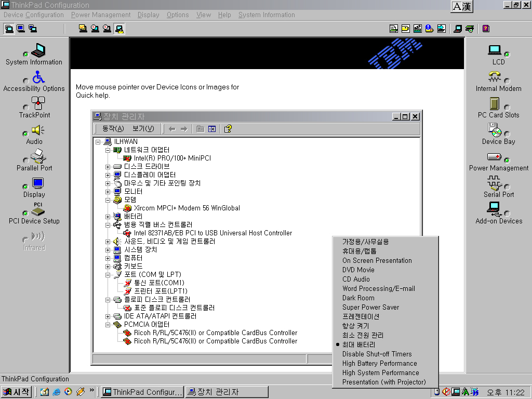This screenshot has width=532, height=399.
Task: Open the Internal Modem icon
Action: (495, 77)
